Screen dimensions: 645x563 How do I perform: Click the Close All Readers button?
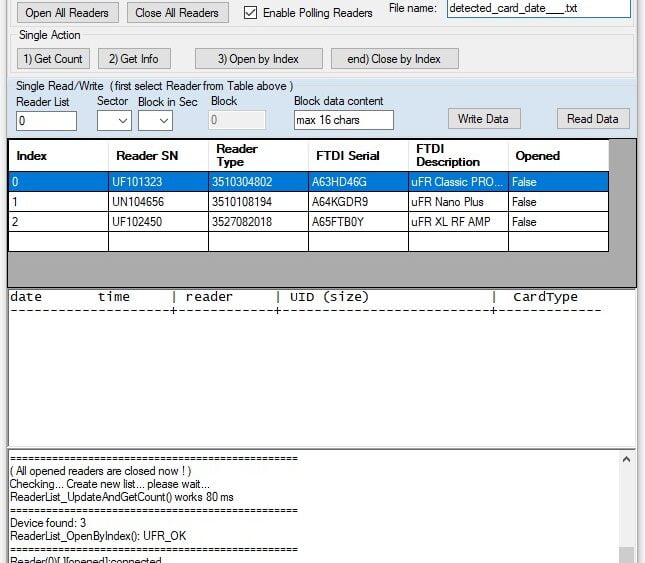(177, 13)
